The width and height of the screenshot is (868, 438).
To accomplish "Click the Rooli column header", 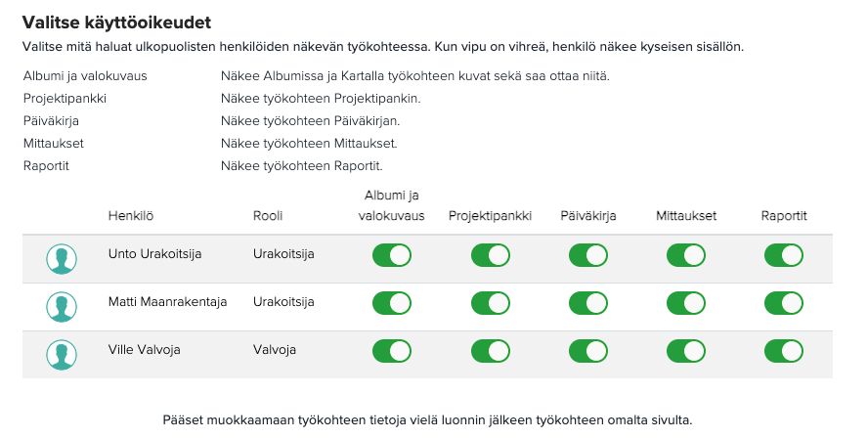I will 268,216.
